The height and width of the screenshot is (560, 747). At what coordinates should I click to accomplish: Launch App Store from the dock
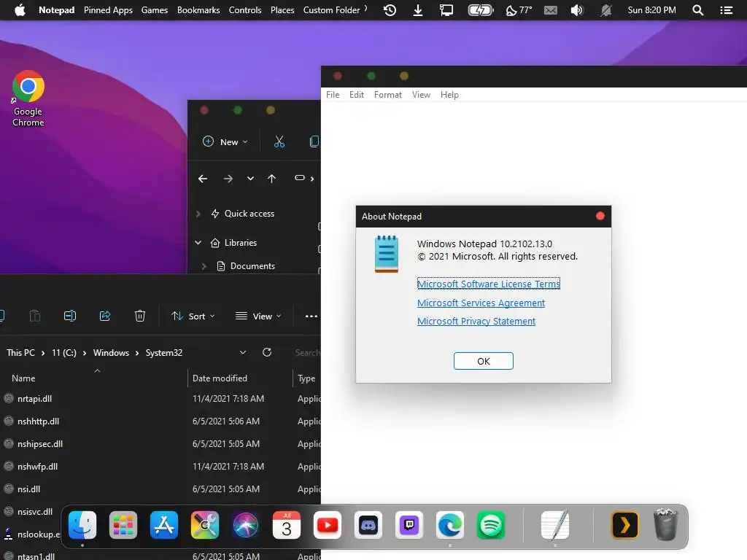164,525
